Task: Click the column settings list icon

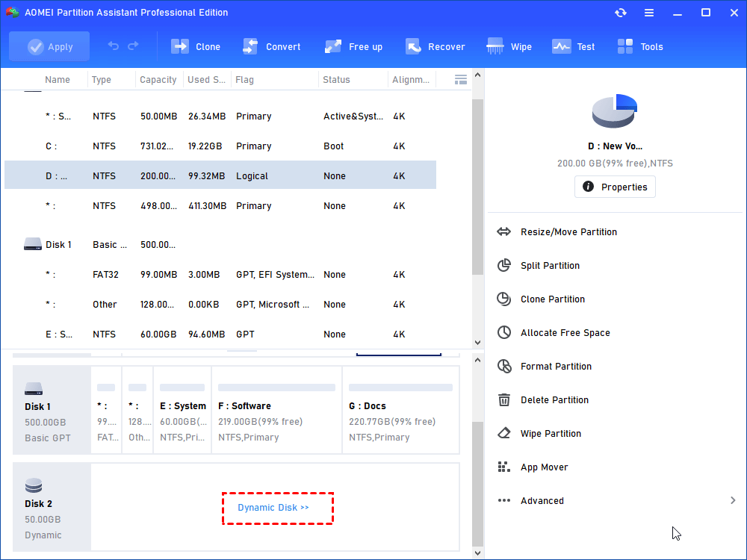Action: coord(461,80)
